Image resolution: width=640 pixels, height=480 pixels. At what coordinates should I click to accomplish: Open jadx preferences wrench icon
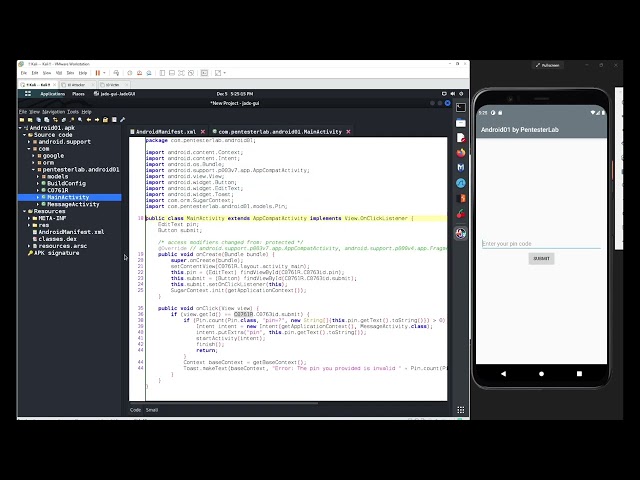point(122,120)
